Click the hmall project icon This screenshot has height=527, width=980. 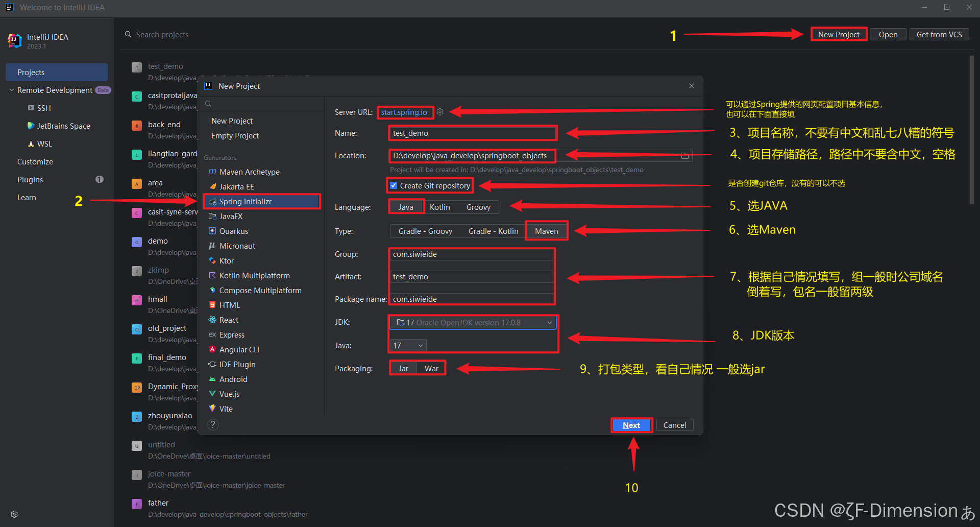[x=137, y=300]
